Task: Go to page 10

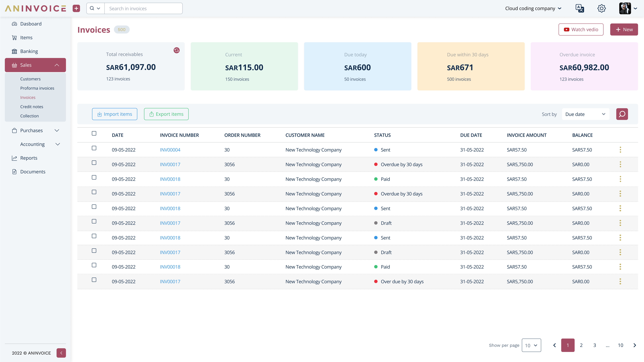Action: point(621,345)
